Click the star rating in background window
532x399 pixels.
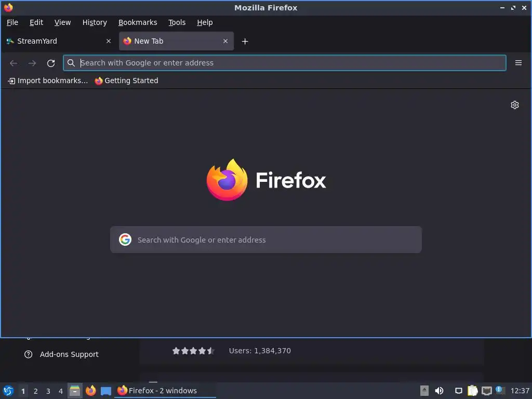pyautogui.click(x=193, y=351)
